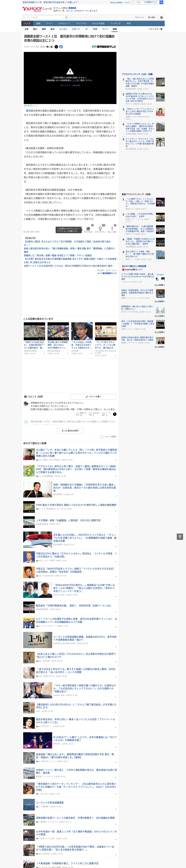The image size is (186, 868).
Task: Open マイページ link
Action: [139, 18]
